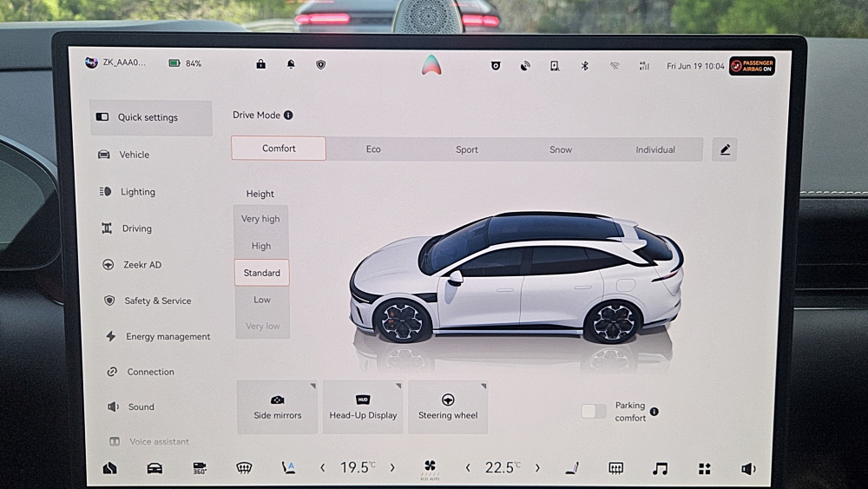Open volume speaker icon in dock
Screen dimensions: 868x489
[x=748, y=469]
